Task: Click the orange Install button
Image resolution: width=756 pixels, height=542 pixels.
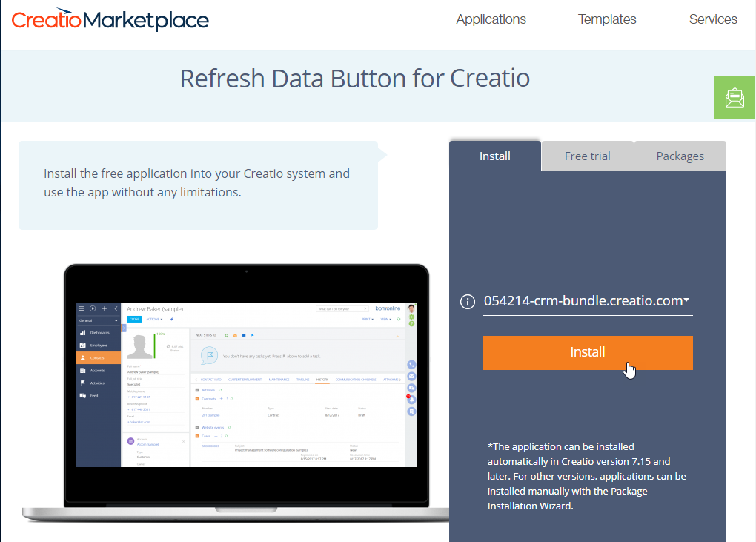Action: click(587, 352)
